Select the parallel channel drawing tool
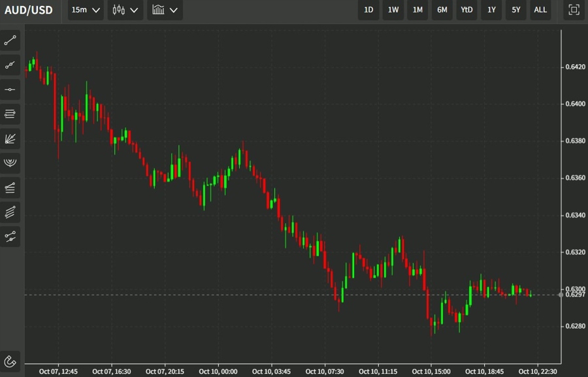Screen dimensions: 588x377 [10, 212]
